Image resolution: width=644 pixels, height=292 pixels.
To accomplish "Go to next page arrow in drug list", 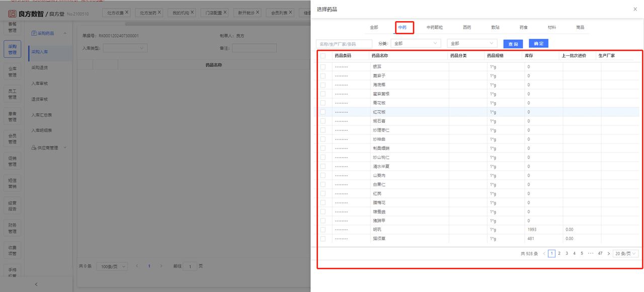I will point(608,254).
